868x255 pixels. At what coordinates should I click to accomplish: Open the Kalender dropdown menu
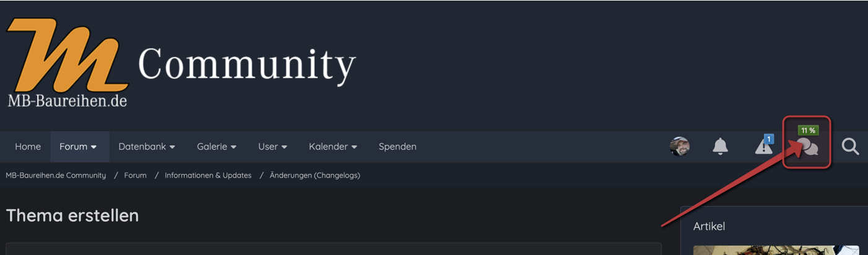(x=333, y=147)
